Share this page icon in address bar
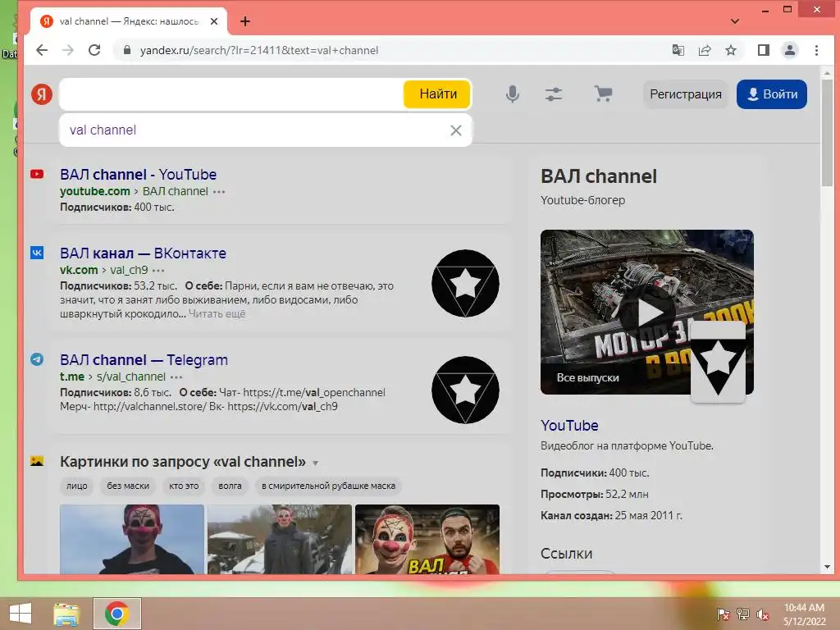 click(x=705, y=50)
